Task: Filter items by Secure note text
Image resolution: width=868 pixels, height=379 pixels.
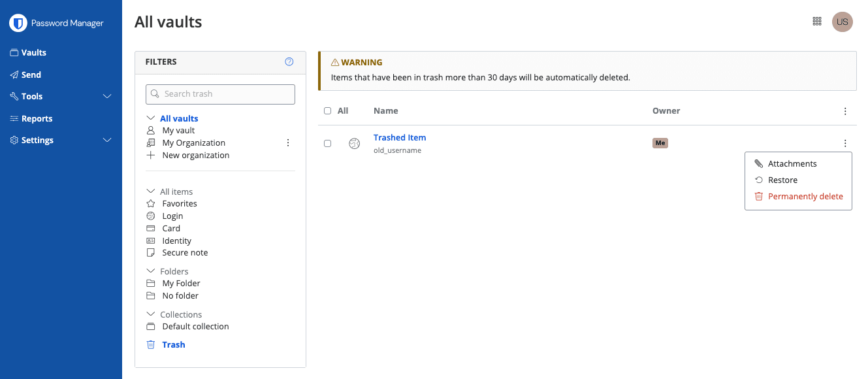Action: click(185, 252)
